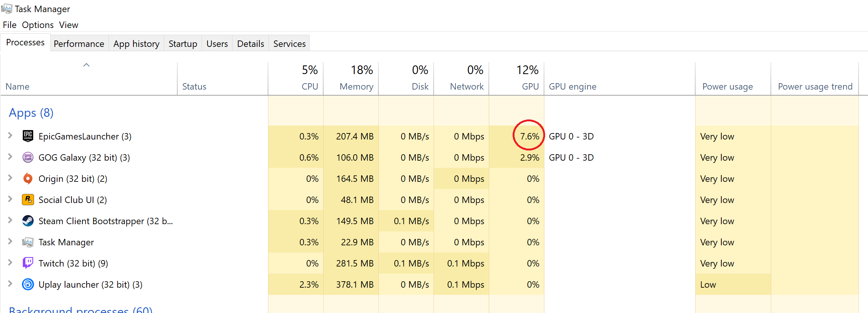The width and height of the screenshot is (868, 313).
Task: Sort processes by GPU column header
Action: (x=516, y=79)
